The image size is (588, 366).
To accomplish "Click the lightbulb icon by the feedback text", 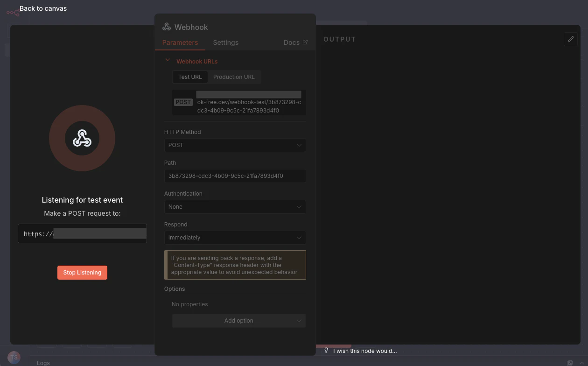I will click(x=326, y=351).
